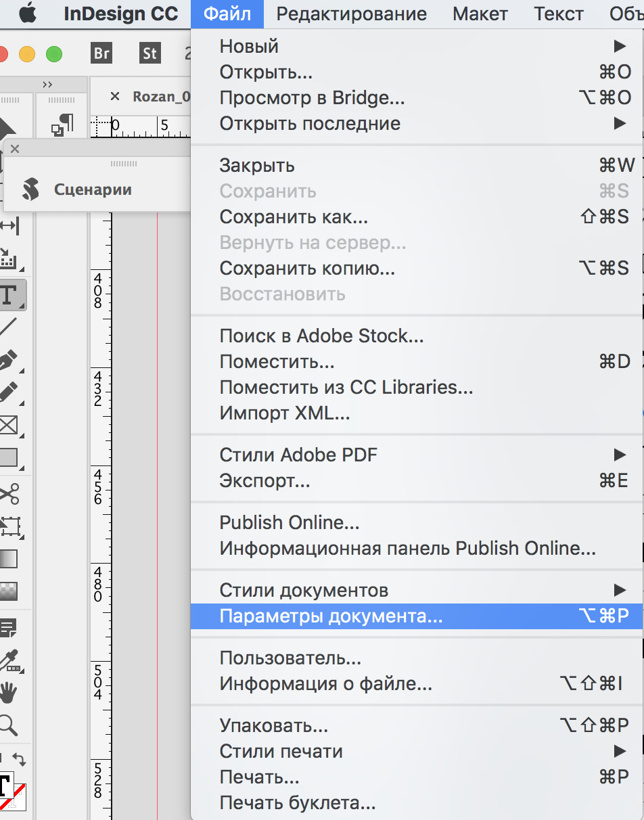
Task: Select the Gradient Swatch tool
Action: point(9,559)
